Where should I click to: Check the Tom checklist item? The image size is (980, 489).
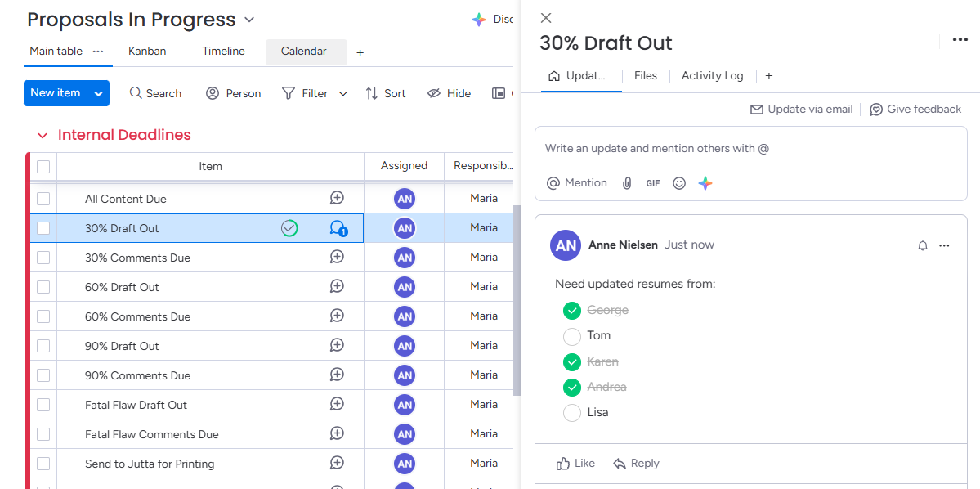(x=572, y=336)
